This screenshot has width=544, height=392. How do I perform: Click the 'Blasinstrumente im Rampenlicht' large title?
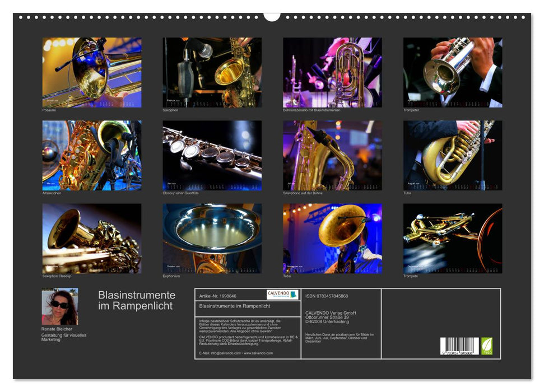pyautogui.click(x=136, y=301)
